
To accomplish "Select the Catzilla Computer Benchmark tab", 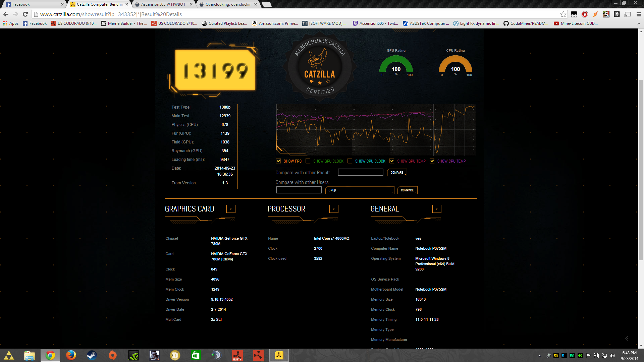I will (x=99, y=4).
